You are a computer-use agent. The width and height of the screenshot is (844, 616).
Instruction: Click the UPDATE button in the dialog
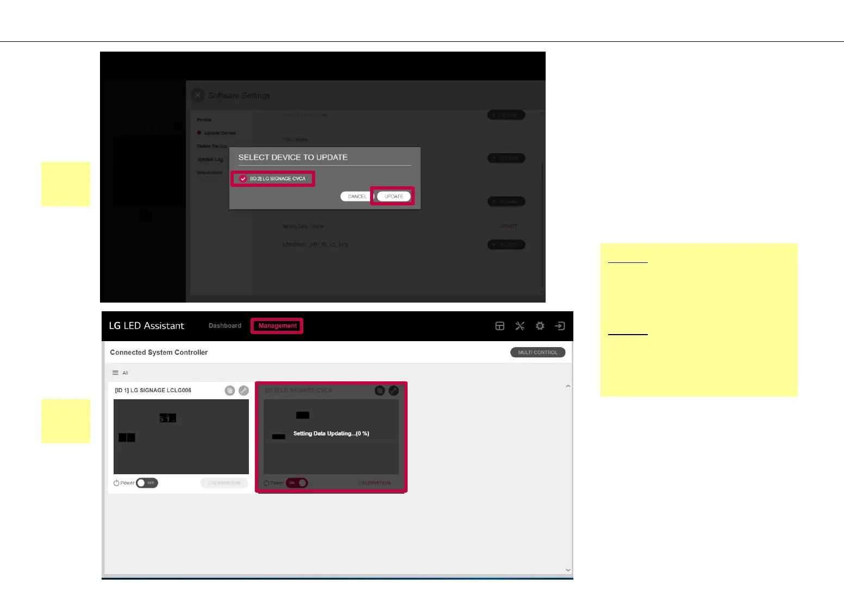394,197
